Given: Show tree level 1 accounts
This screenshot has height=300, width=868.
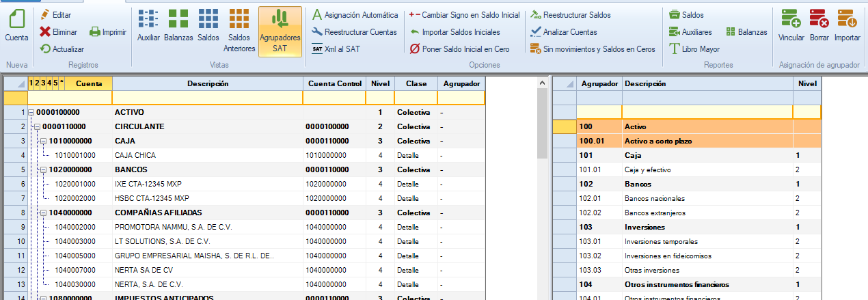Looking at the screenshot, I should [31, 83].
